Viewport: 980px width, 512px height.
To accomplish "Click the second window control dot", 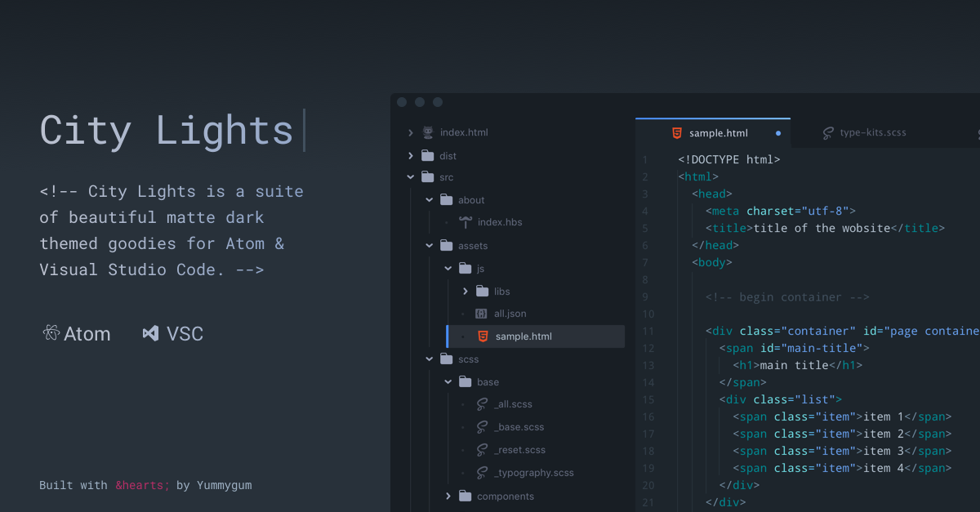I will [x=420, y=102].
